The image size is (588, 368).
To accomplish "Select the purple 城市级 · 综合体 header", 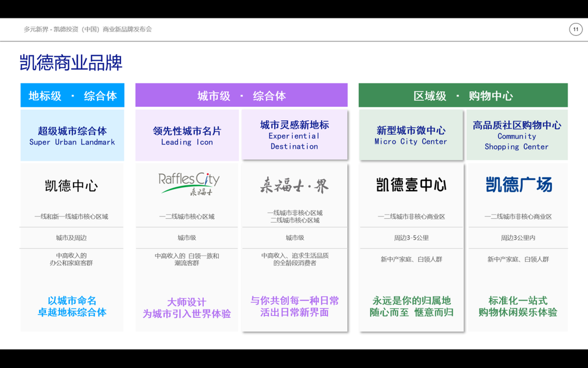I will (x=241, y=96).
